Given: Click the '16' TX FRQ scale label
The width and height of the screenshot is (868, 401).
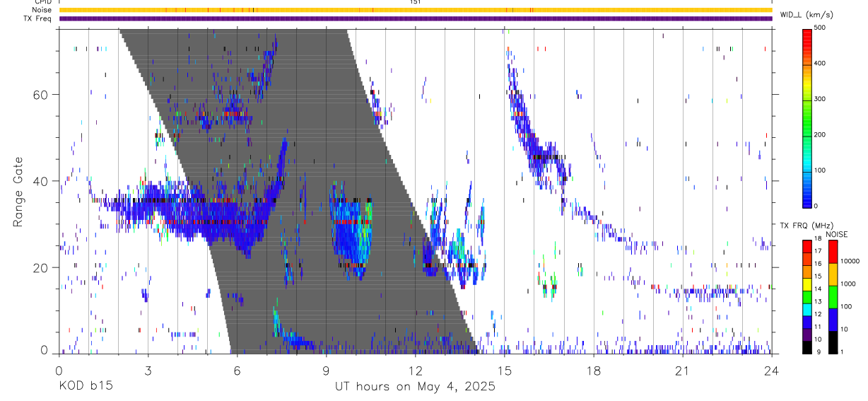Looking at the screenshot, I should click(x=818, y=264).
